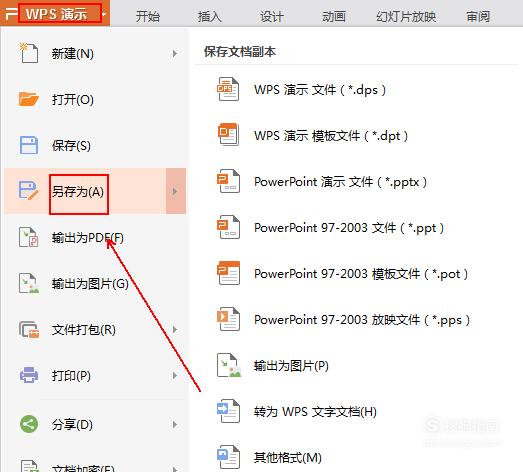The image size is (523, 472).
Task: Click the WPS presentation logo icon
Action: pos(11,14)
